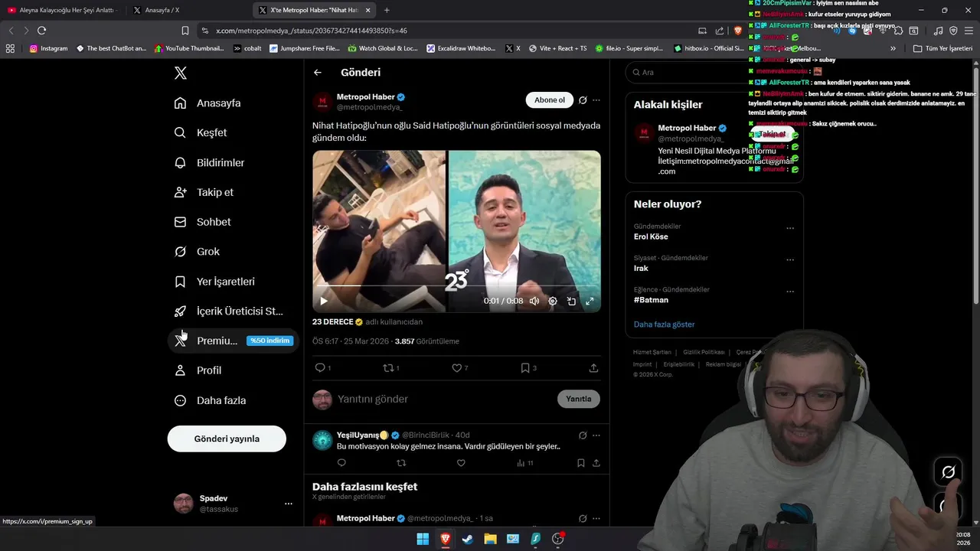Viewport: 980px width, 551px height.
Task: Seek on the video progress bar
Action: point(456,286)
